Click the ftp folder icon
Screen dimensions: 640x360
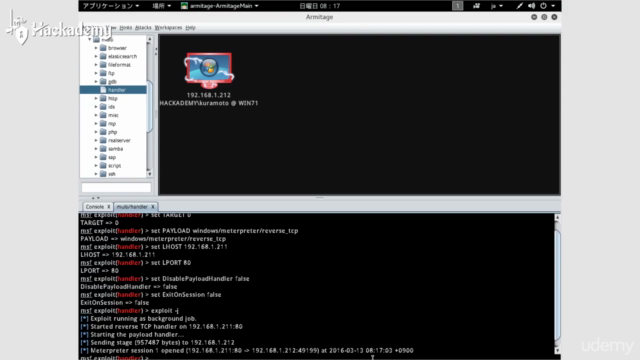coord(103,73)
